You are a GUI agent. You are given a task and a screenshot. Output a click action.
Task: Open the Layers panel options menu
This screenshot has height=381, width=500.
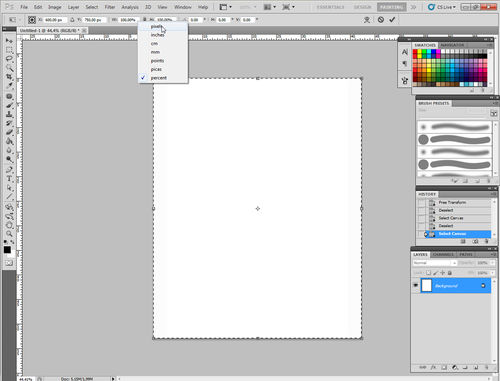tap(492, 254)
